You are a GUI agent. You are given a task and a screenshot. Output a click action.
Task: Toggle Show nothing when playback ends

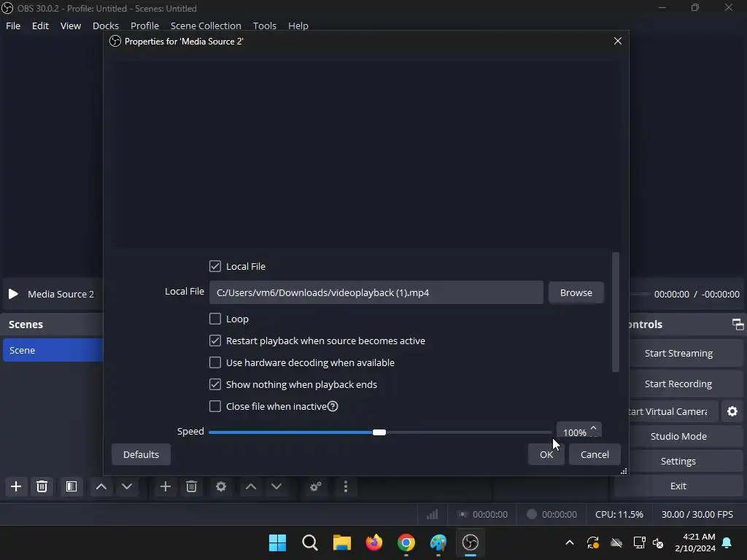[215, 384]
